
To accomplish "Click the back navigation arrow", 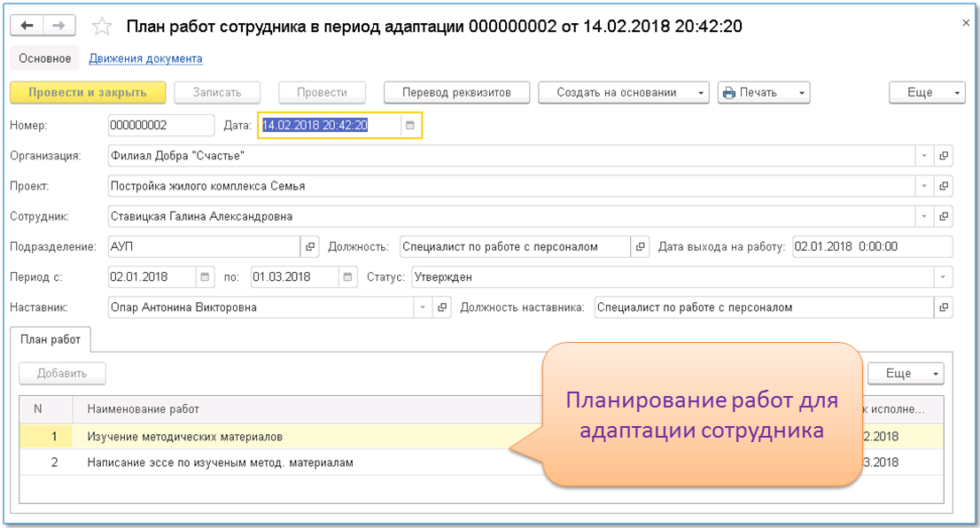I will pos(27,26).
